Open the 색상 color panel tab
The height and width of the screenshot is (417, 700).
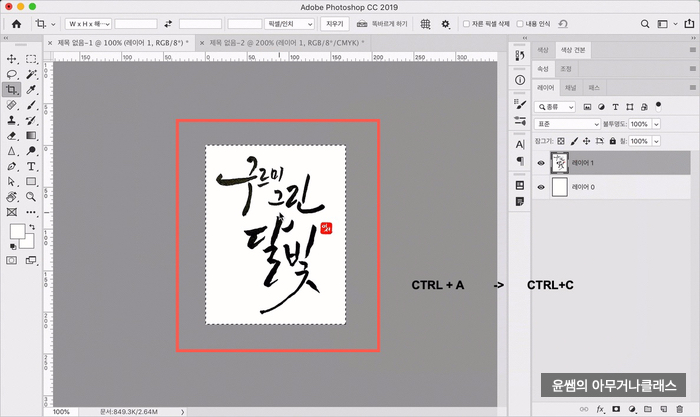543,50
